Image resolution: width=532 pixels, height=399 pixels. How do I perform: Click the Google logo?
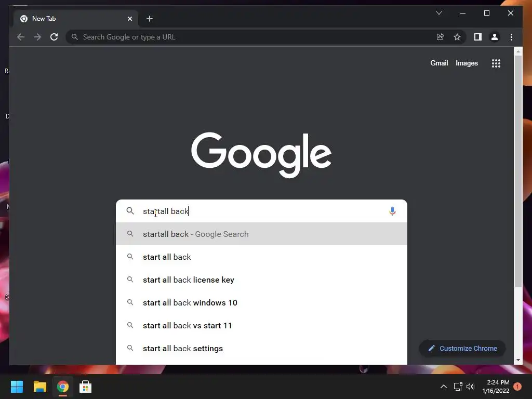261,155
